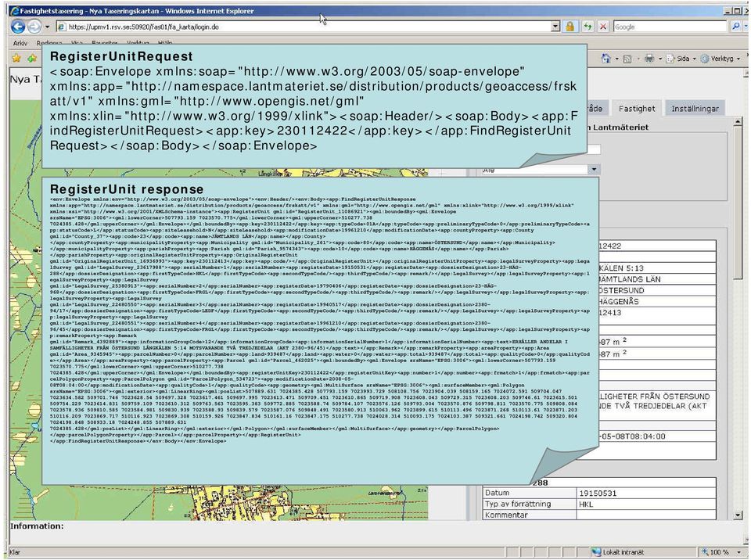Click the security padlock icon

pyautogui.click(x=570, y=27)
